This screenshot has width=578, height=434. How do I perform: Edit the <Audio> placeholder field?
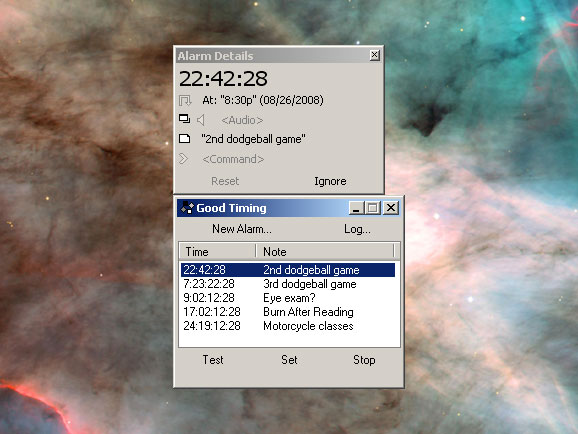click(242, 120)
